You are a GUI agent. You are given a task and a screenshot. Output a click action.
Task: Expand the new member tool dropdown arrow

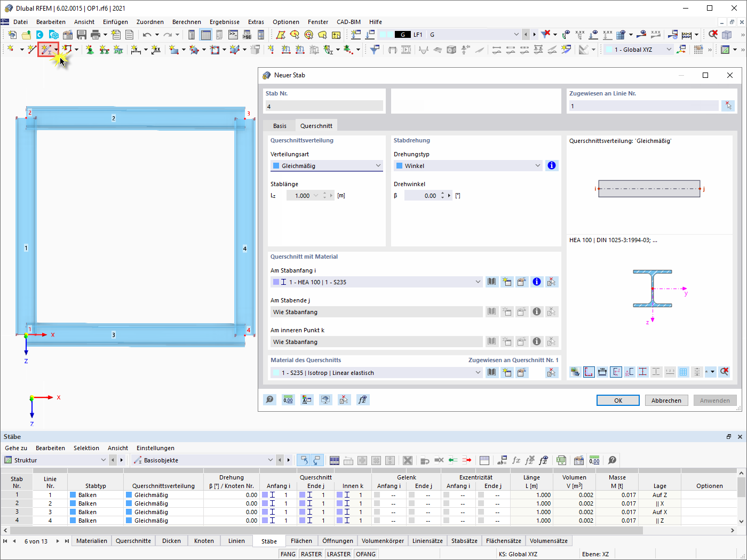(55, 50)
